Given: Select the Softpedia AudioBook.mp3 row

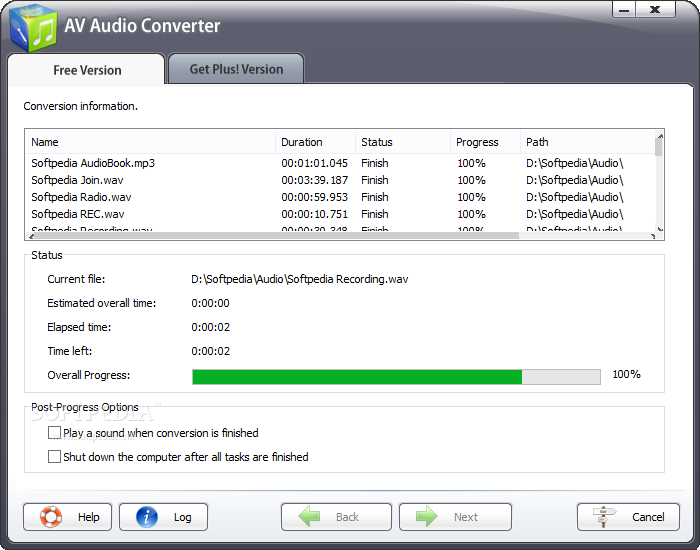Looking at the screenshot, I should (340, 163).
